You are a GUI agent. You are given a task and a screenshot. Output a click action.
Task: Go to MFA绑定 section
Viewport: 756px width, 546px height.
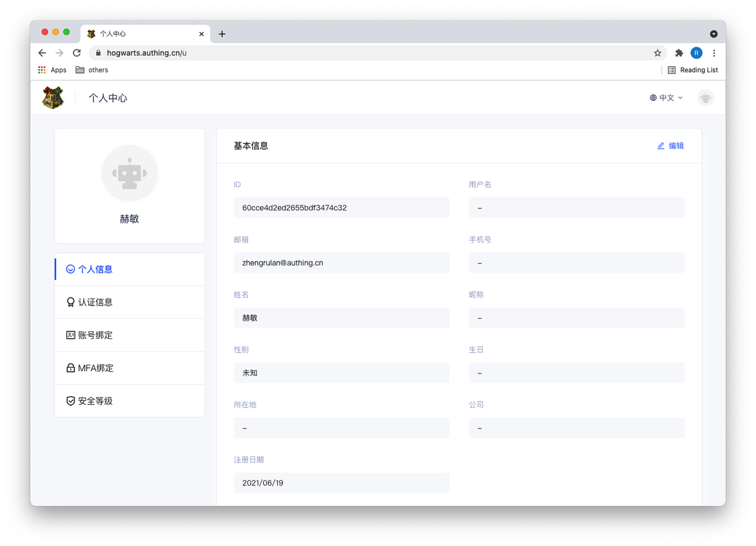click(x=94, y=368)
